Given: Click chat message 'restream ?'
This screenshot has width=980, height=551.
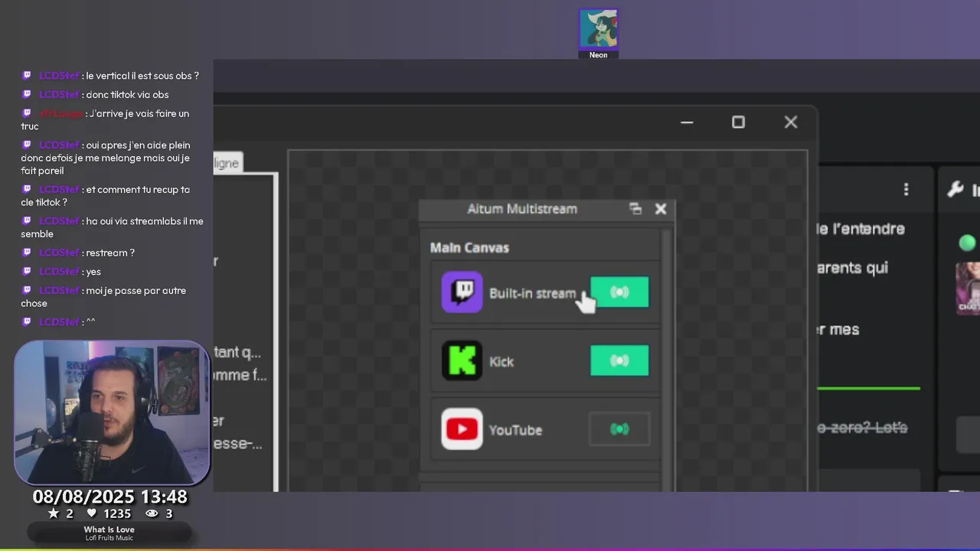Looking at the screenshot, I should point(110,253).
